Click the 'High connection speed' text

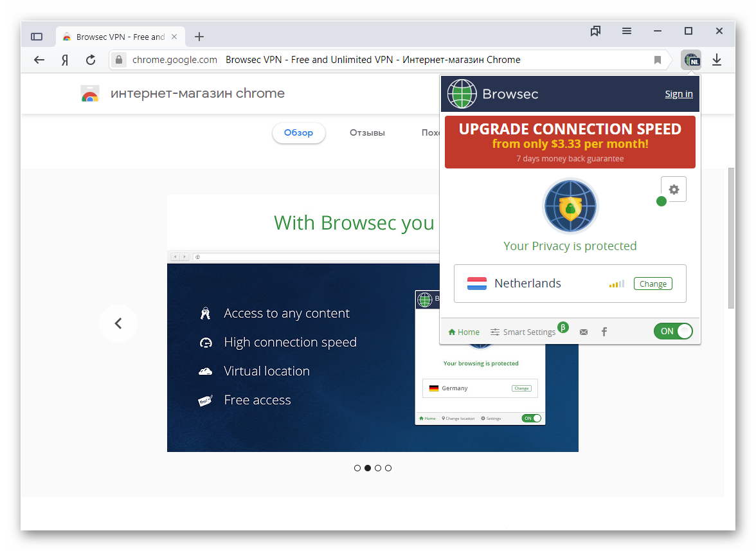(291, 342)
